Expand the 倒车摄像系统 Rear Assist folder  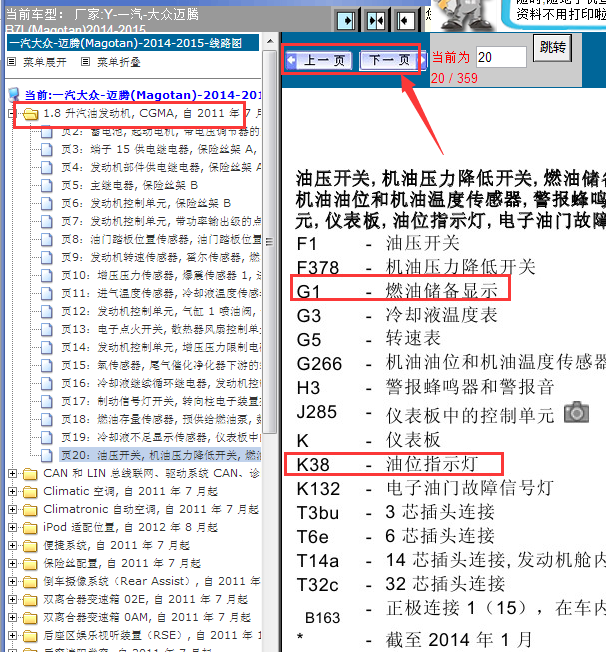12,581
